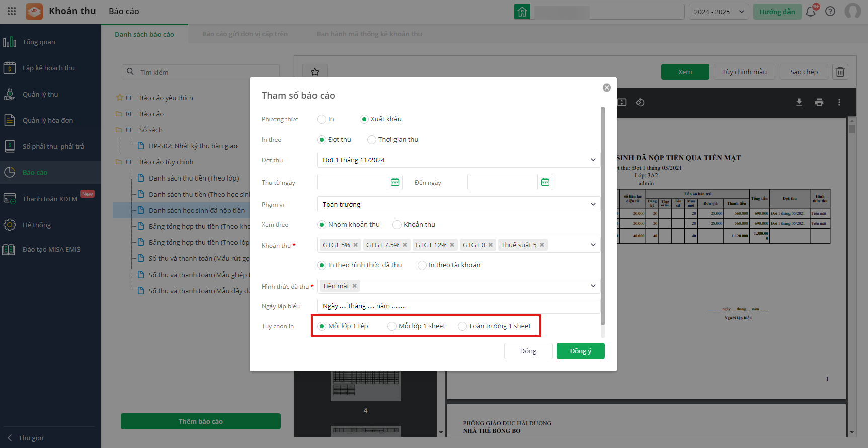Screen dimensions: 868x448
Task: Click the green school home icon
Action: click(522, 12)
